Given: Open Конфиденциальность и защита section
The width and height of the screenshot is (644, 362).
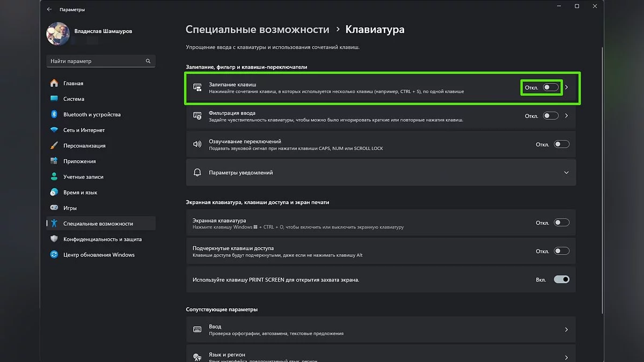Looking at the screenshot, I should point(103,239).
